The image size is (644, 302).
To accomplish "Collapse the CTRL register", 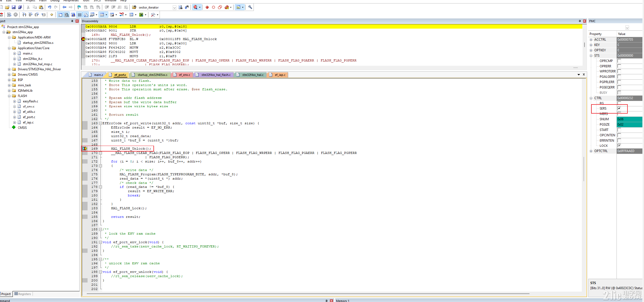I will click(591, 98).
